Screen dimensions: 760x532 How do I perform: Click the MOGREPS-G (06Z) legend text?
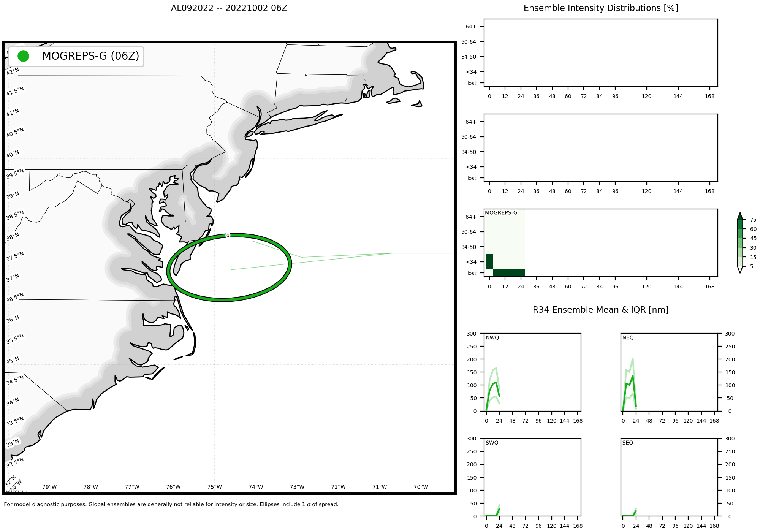tap(90, 56)
